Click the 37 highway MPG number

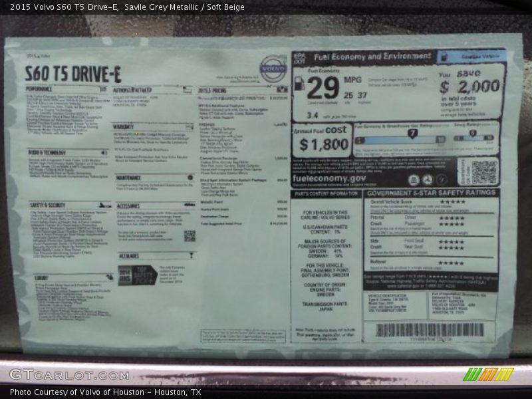point(362,95)
